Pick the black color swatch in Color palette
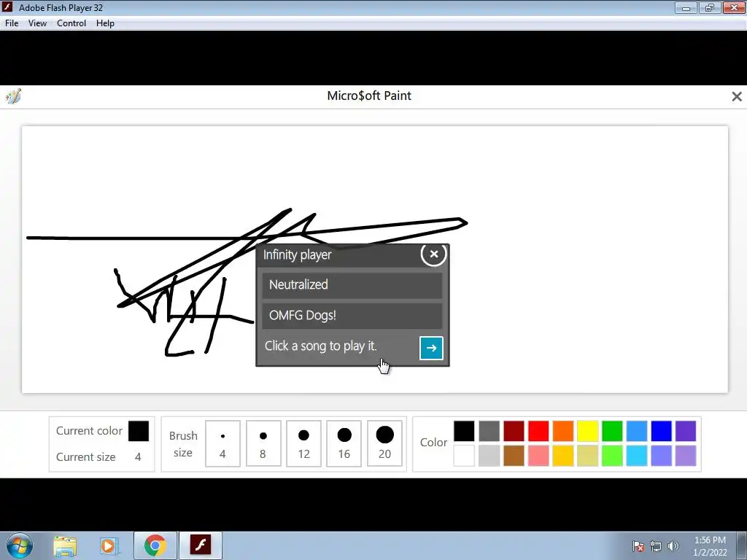The height and width of the screenshot is (560, 747). 464,431
